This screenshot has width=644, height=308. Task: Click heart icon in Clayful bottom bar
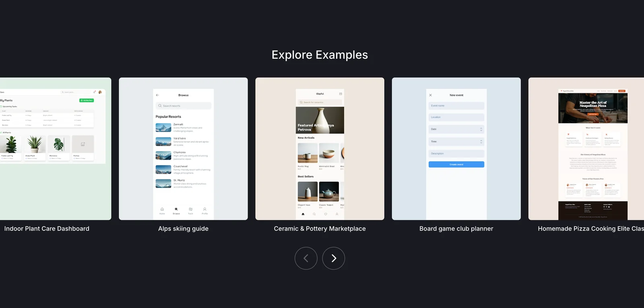click(326, 214)
